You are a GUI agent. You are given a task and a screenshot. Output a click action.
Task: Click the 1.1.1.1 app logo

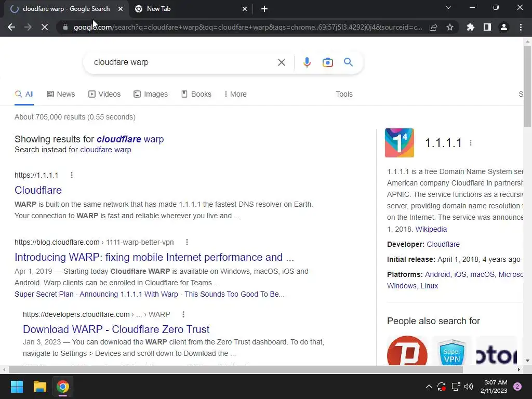400,143
